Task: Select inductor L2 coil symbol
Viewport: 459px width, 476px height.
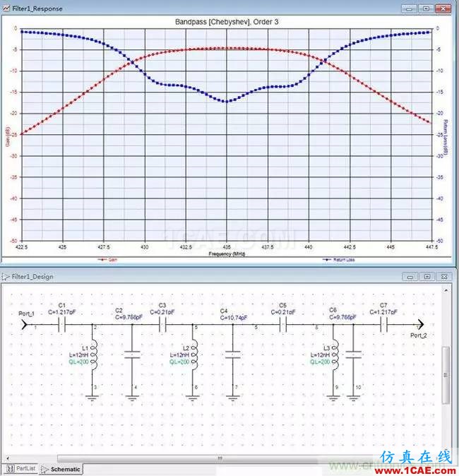Action: pyautogui.click(x=194, y=355)
